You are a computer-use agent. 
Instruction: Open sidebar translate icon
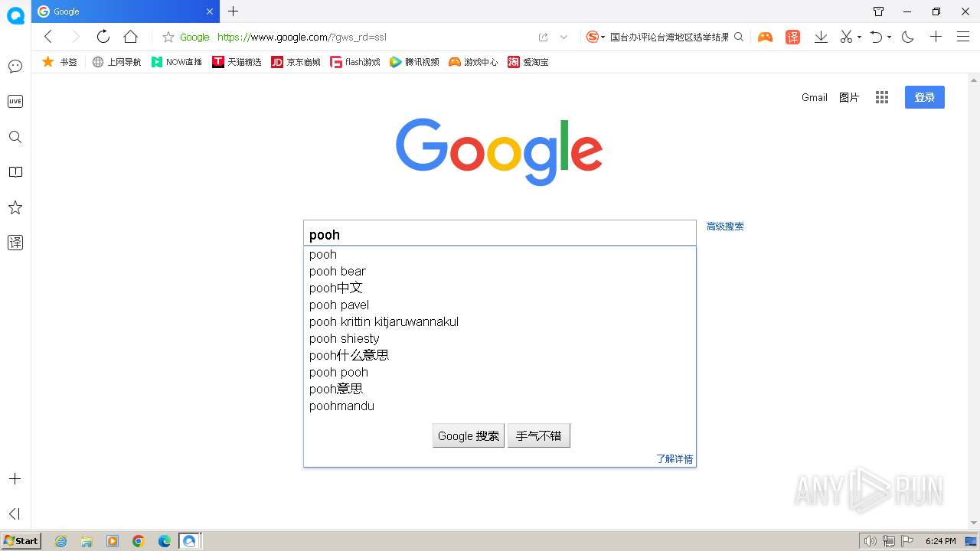coord(15,243)
